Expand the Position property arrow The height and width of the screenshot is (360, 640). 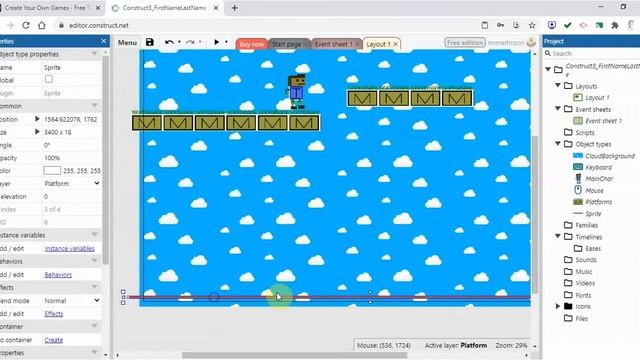pyautogui.click(x=37, y=119)
